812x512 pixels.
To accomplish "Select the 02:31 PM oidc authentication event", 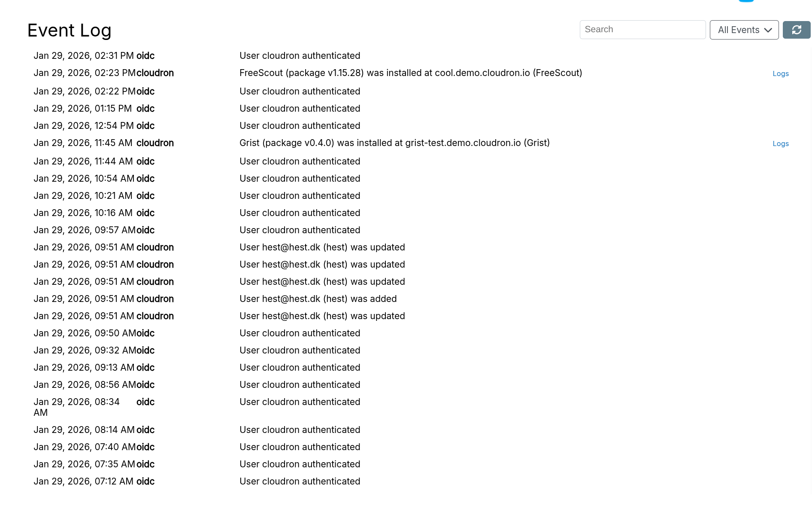I will 300,56.
